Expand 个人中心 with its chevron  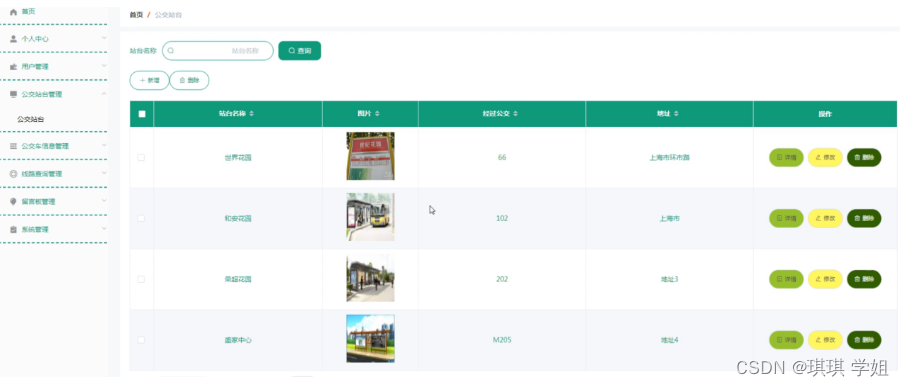click(104, 38)
